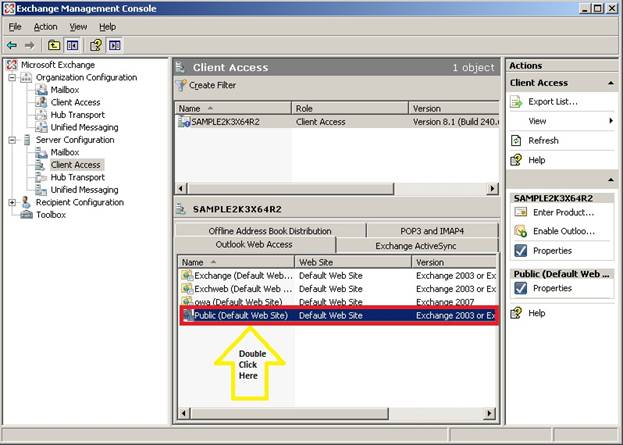Click the Client Access role cell for SAMPLE2K3X64R2
Viewport: 623px width, 445px height.
tap(321, 122)
